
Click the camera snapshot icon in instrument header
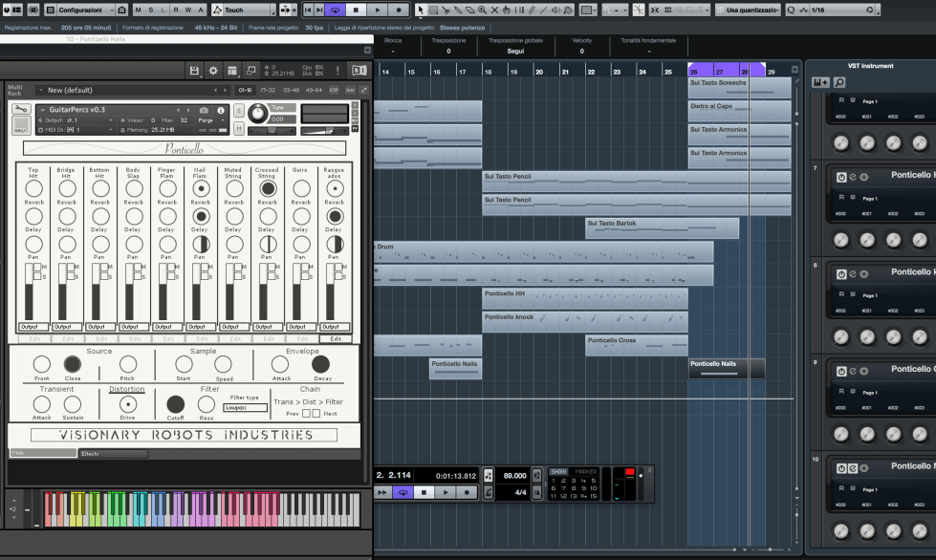tap(204, 111)
